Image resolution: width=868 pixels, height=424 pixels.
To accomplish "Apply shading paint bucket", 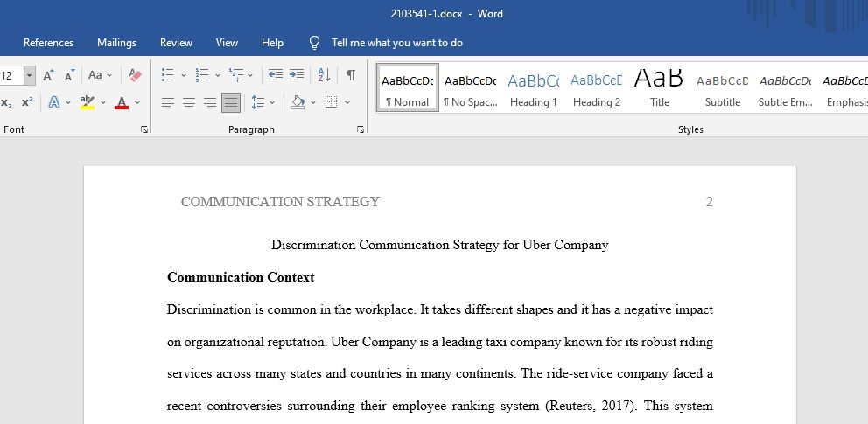I will 297,102.
